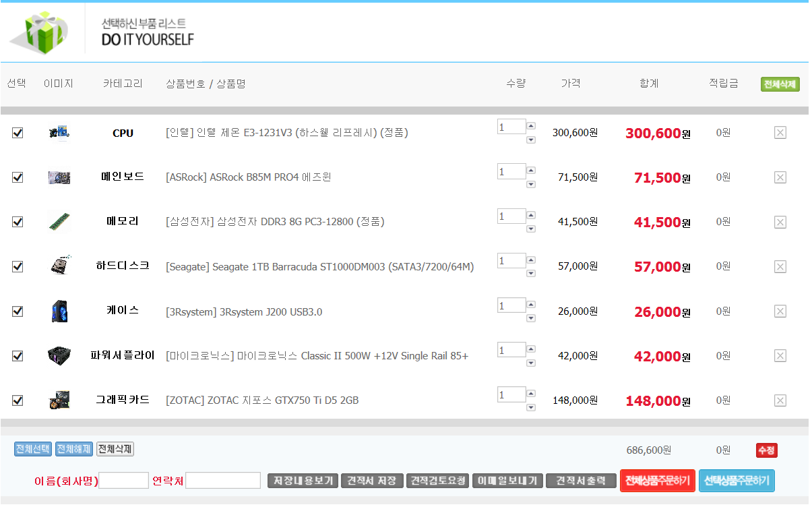The width and height of the screenshot is (812, 507).
Task: Decrease 하드디스크 quantity with down arrow
Action: pos(531,273)
